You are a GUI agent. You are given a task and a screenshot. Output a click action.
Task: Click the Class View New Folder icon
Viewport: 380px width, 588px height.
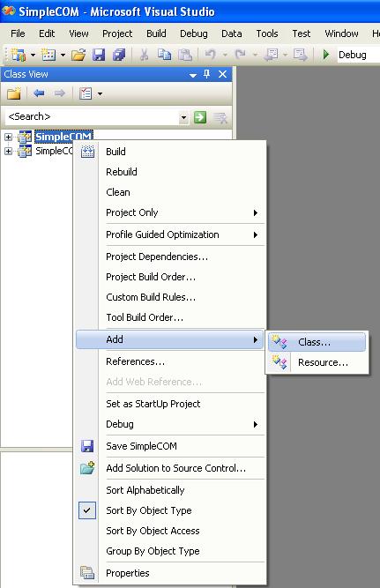14,93
